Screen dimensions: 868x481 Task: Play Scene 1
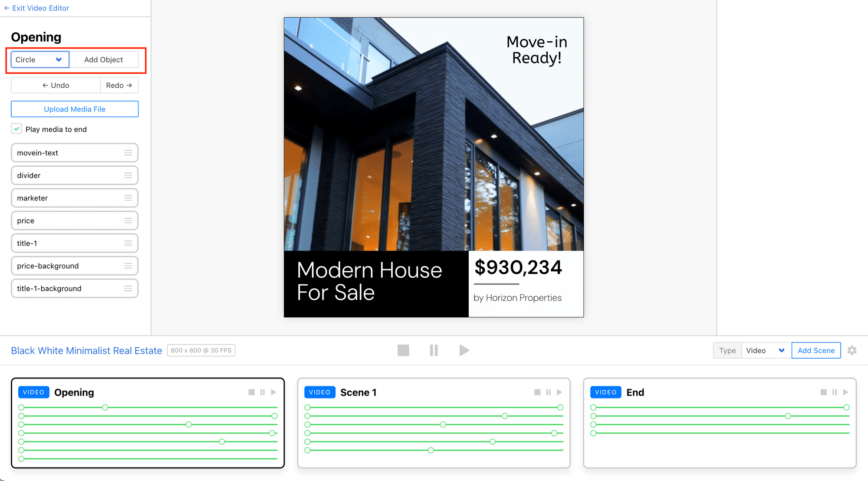(x=559, y=392)
